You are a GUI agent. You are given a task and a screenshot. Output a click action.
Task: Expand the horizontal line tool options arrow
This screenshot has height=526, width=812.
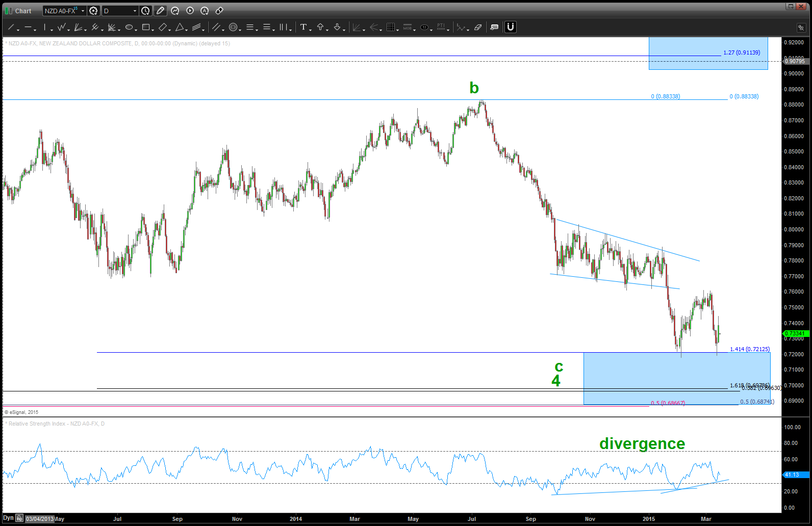35,30
